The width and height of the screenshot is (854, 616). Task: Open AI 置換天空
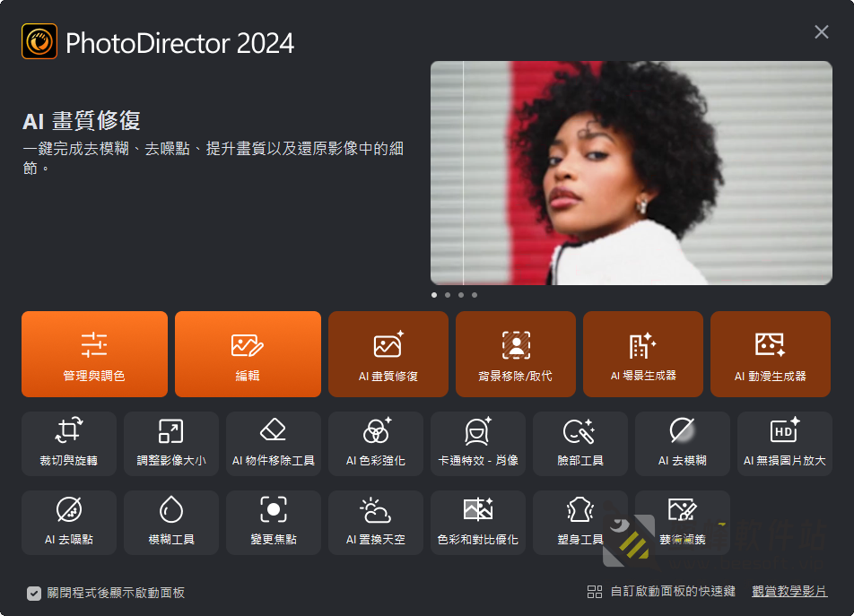[376, 523]
